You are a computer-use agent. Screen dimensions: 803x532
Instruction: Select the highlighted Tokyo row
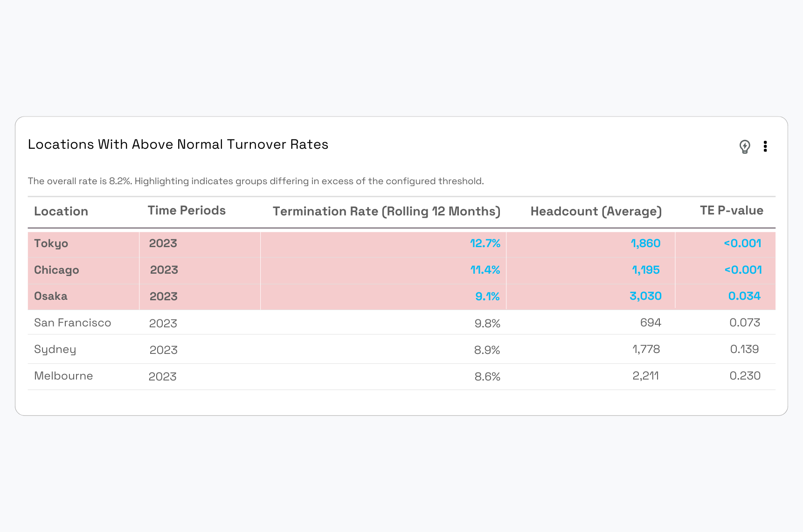click(x=280, y=243)
